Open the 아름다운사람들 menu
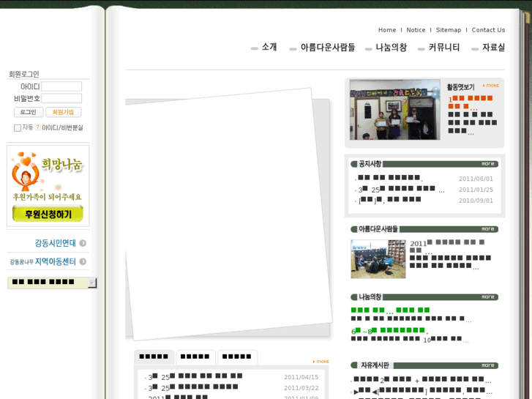Image resolution: width=532 pixels, height=399 pixels. (327, 47)
